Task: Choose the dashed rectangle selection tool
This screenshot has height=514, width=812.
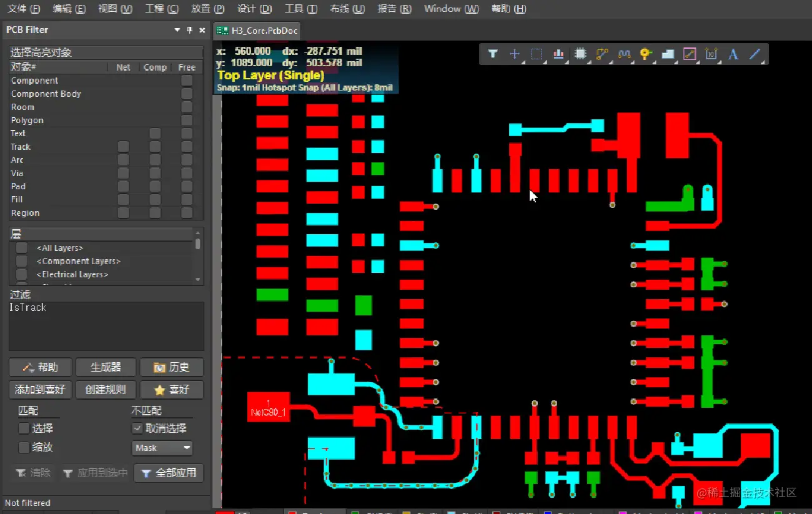Action: 537,54
